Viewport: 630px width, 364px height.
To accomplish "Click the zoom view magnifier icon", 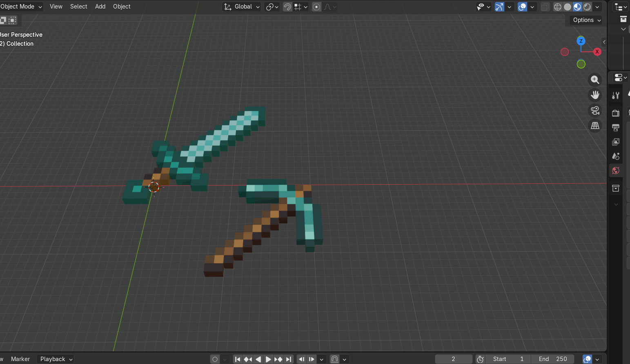I will (x=595, y=80).
